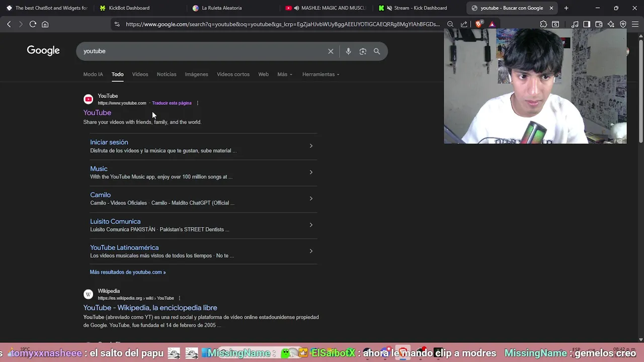The image size is (644, 362).
Task: Click the YouTube result favicon
Action: pos(88,99)
